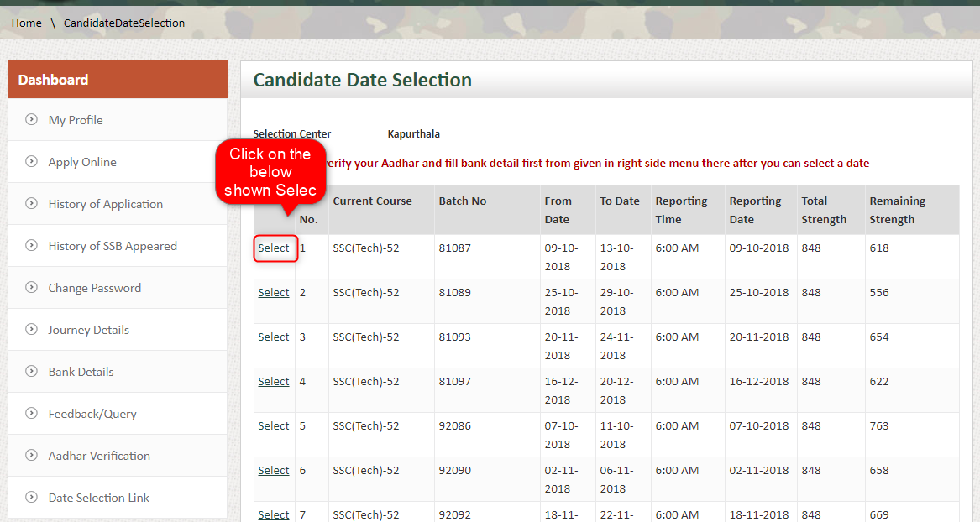Click the arrow icon beside Feedback/Query

point(30,414)
